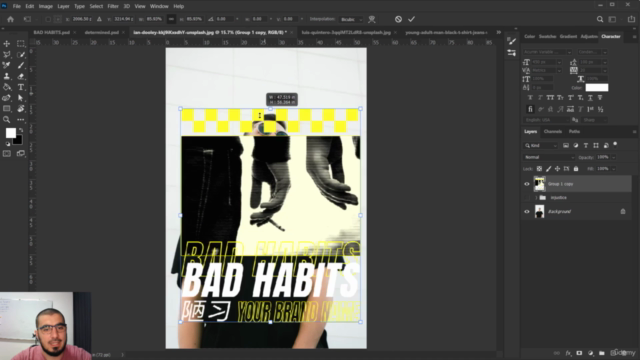Open the Opacity dropdown arrow
This screenshot has height=360, width=640.
tap(613, 158)
